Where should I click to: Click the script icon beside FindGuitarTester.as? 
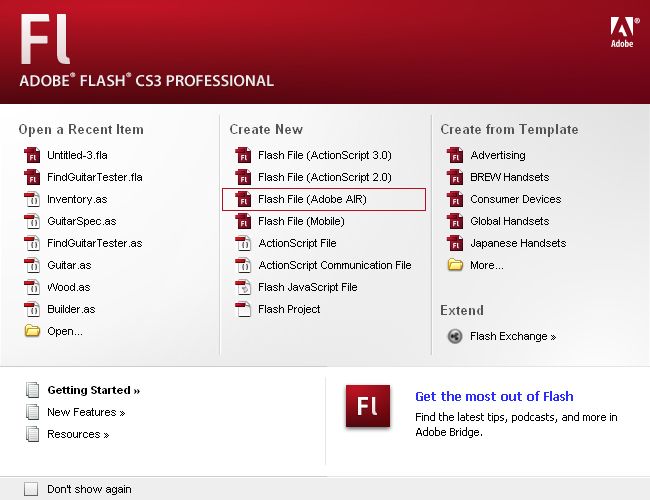pos(32,243)
